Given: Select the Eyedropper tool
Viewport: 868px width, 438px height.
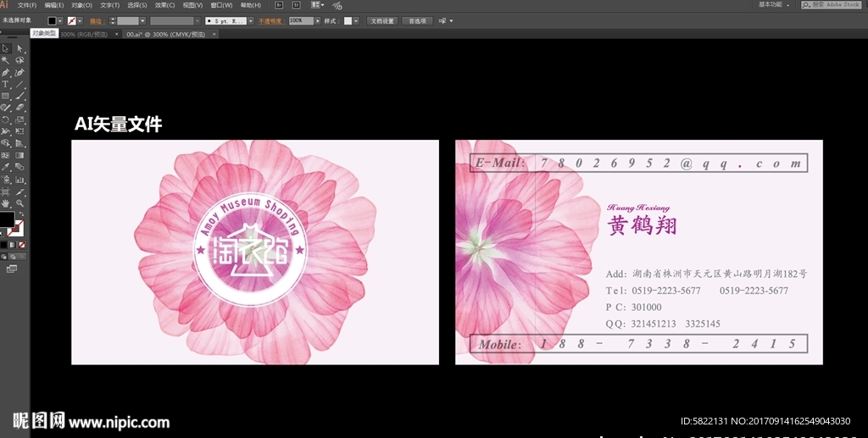Looking at the screenshot, I should coord(6,167).
